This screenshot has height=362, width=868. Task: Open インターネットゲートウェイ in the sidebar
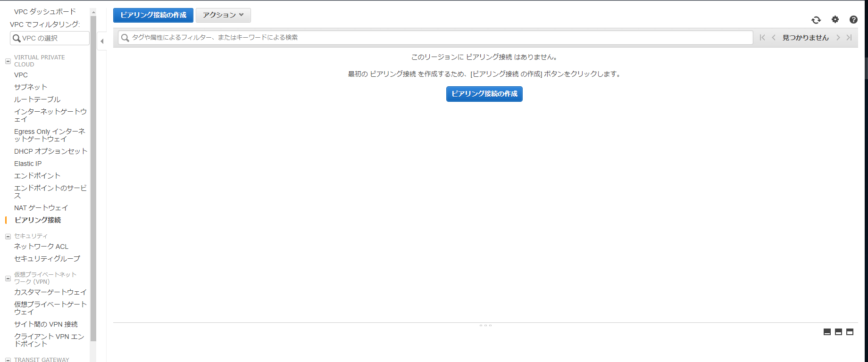[x=50, y=115]
